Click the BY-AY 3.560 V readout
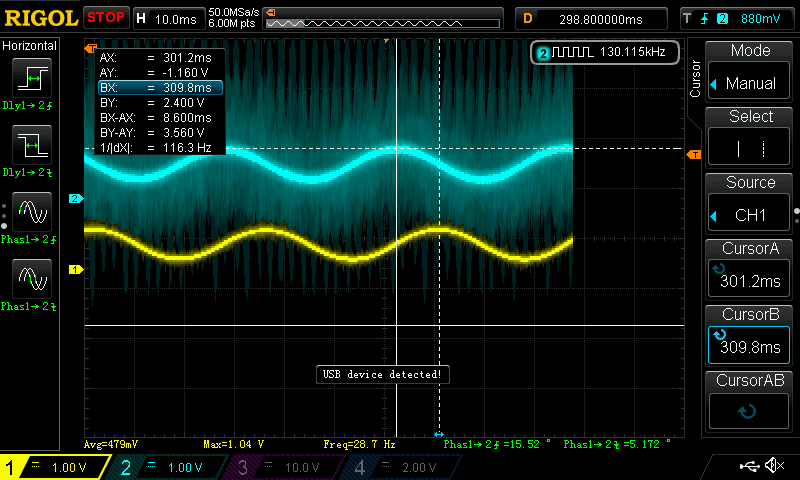This screenshot has width=800, height=480. tap(152, 133)
